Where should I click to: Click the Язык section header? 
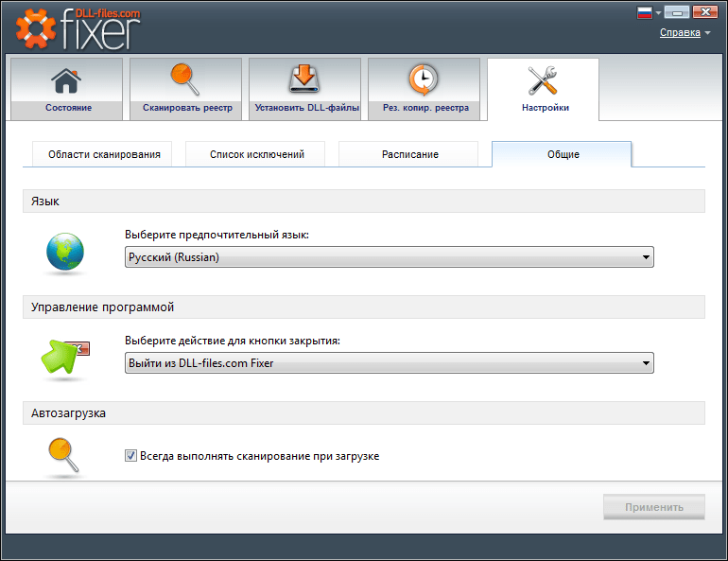pyautogui.click(x=364, y=202)
